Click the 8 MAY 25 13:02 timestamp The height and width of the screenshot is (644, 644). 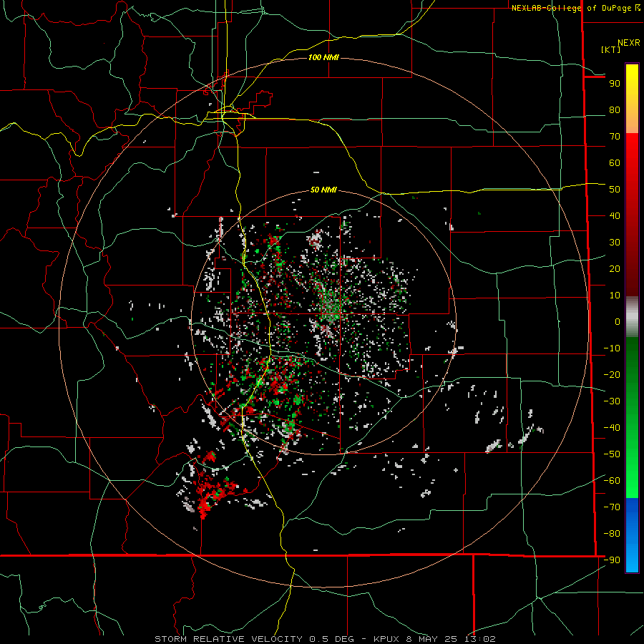click(x=452, y=639)
